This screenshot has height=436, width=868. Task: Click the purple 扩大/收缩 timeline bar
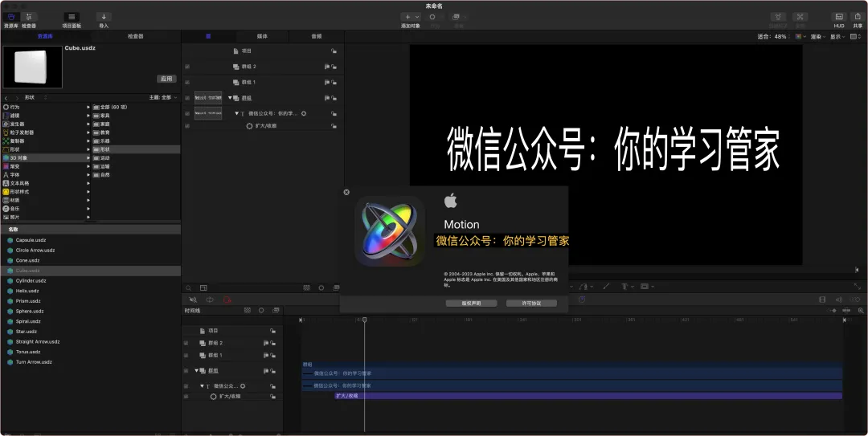(x=588, y=396)
